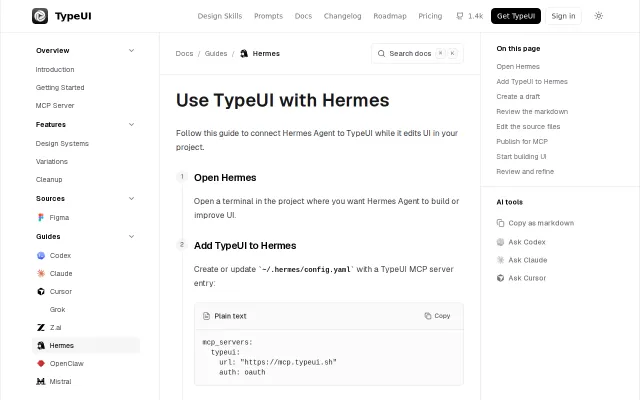This screenshot has height=400, width=640.
Task: Open the GitHub stars 1.4k link
Action: point(469,16)
